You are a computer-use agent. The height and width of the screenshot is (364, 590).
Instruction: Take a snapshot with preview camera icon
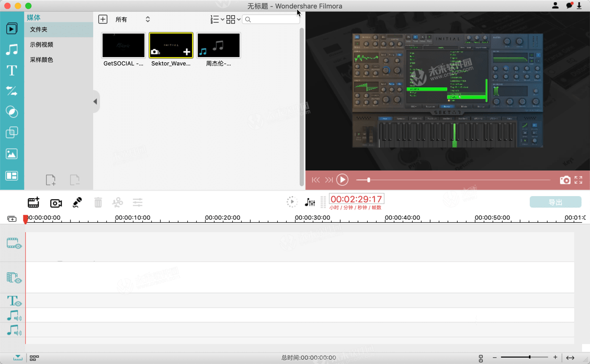pyautogui.click(x=565, y=180)
